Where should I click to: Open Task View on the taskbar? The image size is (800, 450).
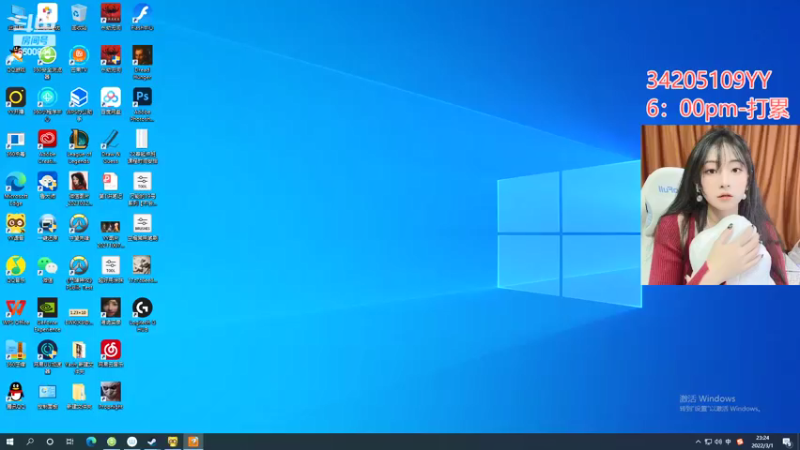point(70,441)
